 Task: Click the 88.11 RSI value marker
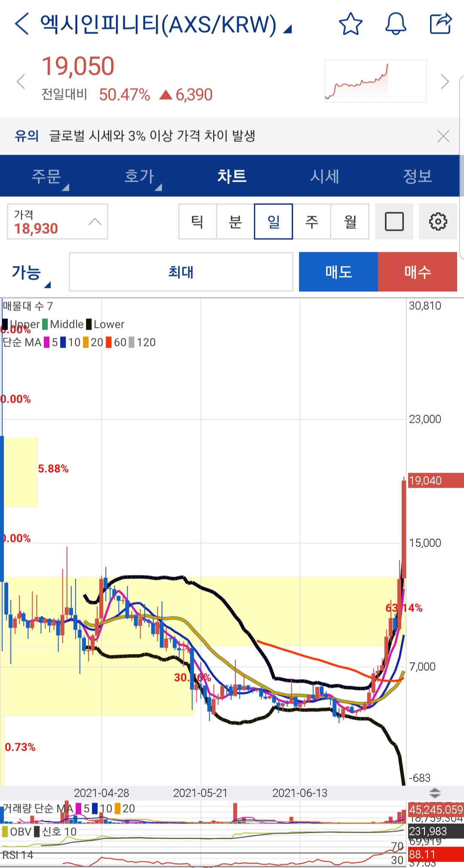(x=436, y=854)
